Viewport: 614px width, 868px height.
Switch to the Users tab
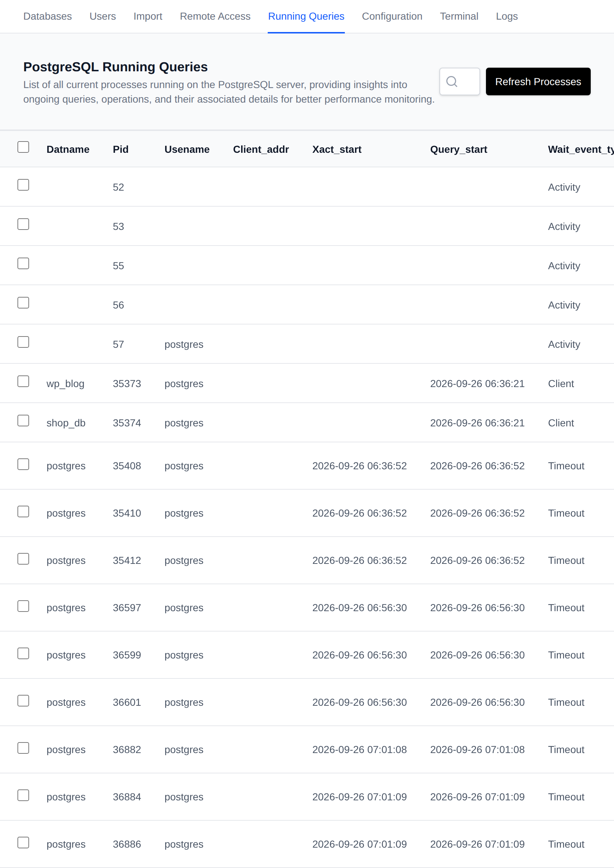click(x=103, y=16)
